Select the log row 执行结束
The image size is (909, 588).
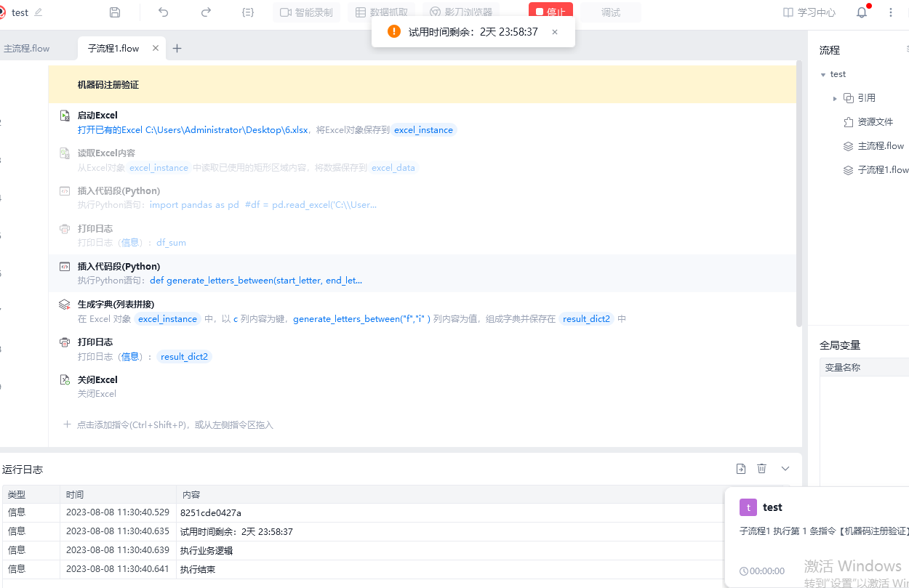(364, 569)
